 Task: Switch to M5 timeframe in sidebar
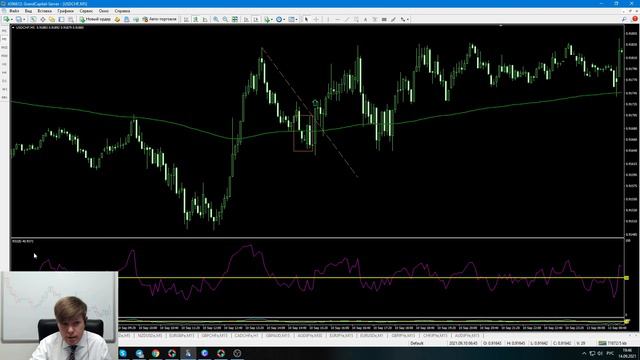(4, 39)
